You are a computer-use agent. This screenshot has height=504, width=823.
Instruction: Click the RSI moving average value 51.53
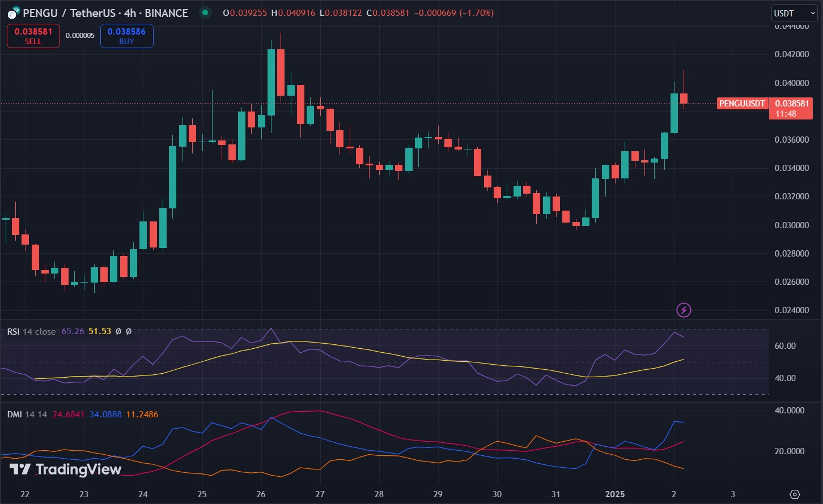click(x=100, y=331)
